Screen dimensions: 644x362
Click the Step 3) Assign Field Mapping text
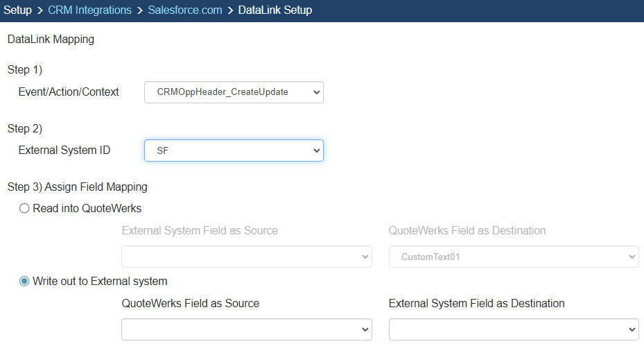[78, 187]
